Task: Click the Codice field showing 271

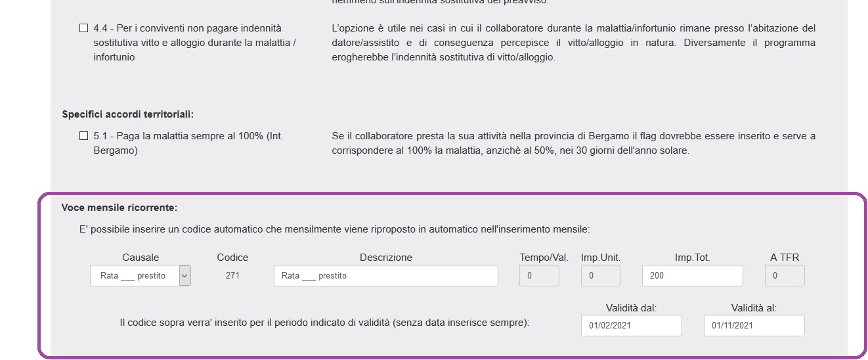Action: point(232,276)
